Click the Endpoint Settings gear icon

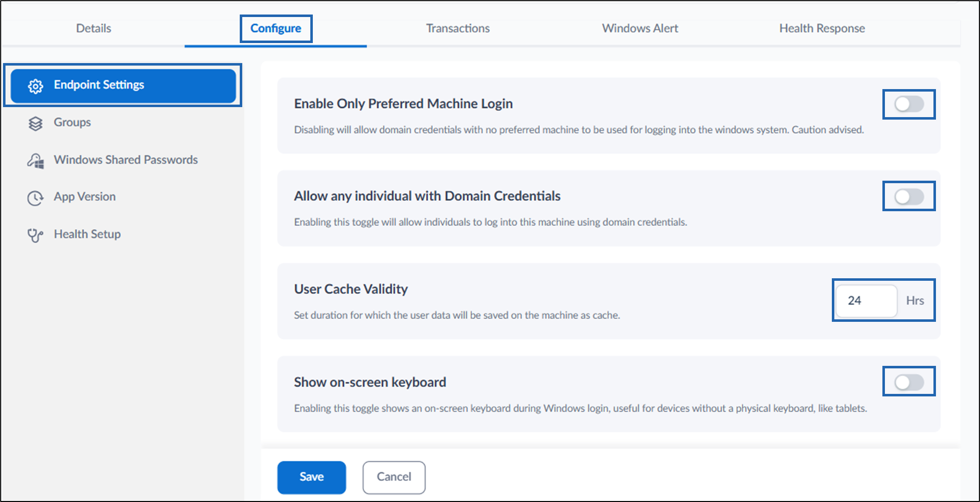click(36, 86)
